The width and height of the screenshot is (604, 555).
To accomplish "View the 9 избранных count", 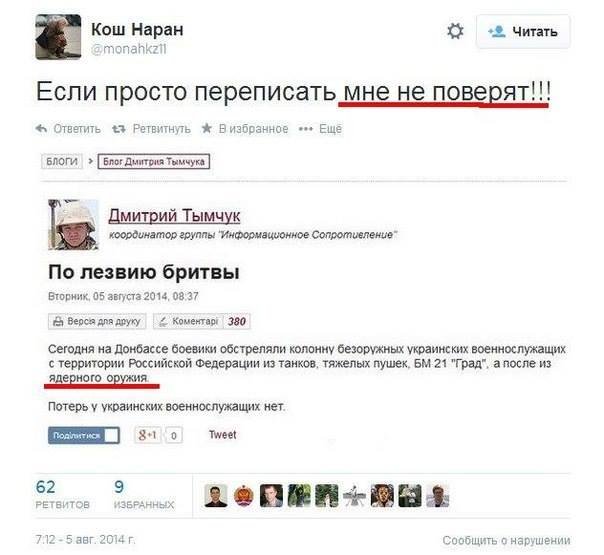I will pos(144,495).
